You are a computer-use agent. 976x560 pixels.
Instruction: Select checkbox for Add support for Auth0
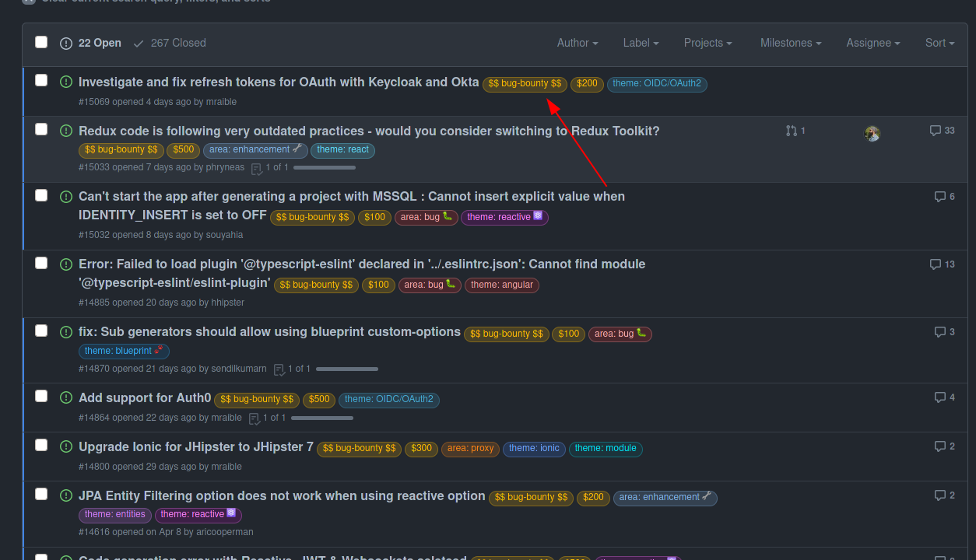(41, 396)
